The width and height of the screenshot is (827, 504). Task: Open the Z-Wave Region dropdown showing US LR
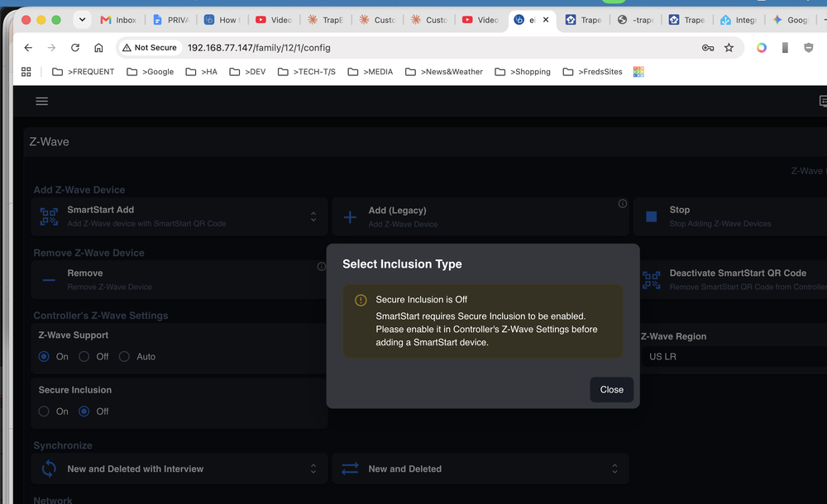(x=734, y=356)
